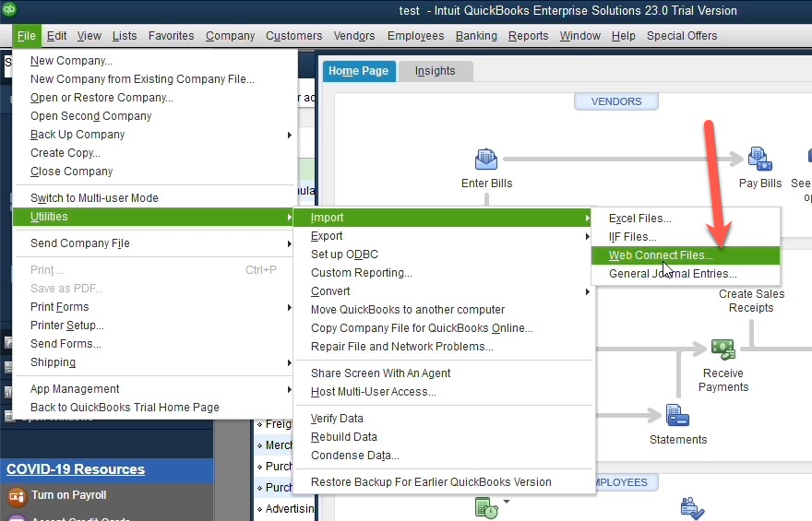Open the Window menu

pos(580,36)
